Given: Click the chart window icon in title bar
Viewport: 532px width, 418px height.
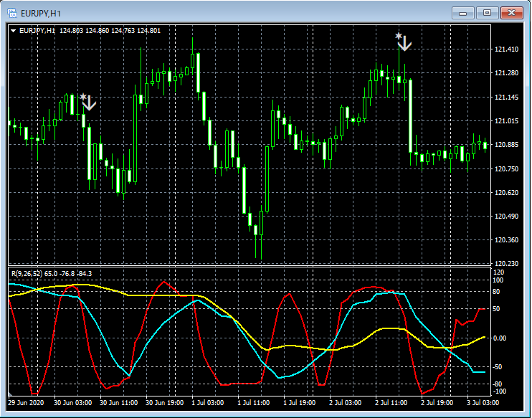Looking at the screenshot, I should 12,12.
